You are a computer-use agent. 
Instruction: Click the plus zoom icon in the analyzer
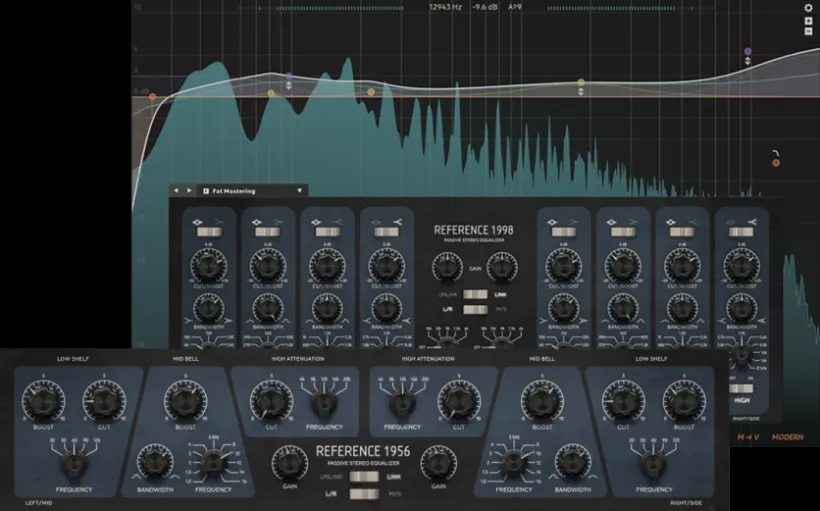coord(808,21)
